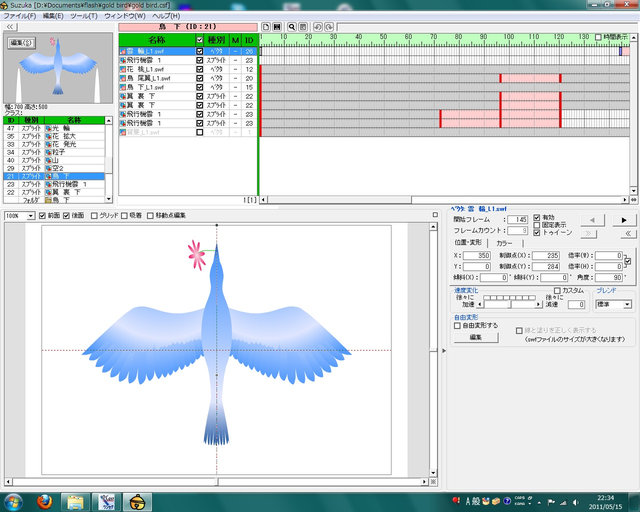Open ブレンド blend mode dropdown
The image size is (640, 512).
627,305
